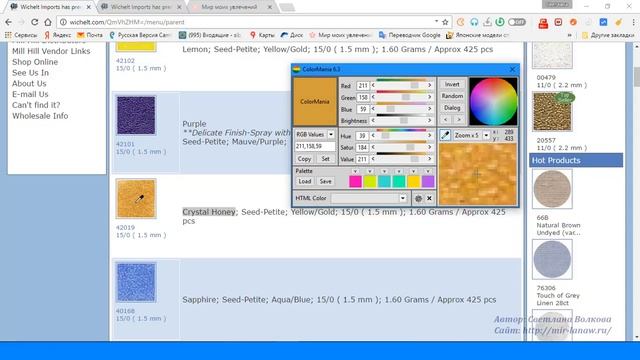This screenshot has width=640, height=360.
Task: Open the Shop Online menu link
Action: tap(35, 62)
